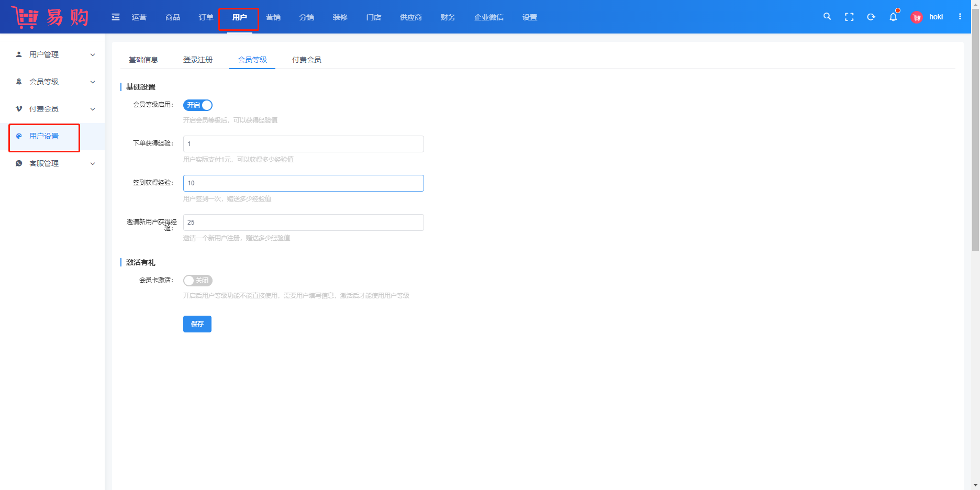Click the refresh page icon

point(871,17)
